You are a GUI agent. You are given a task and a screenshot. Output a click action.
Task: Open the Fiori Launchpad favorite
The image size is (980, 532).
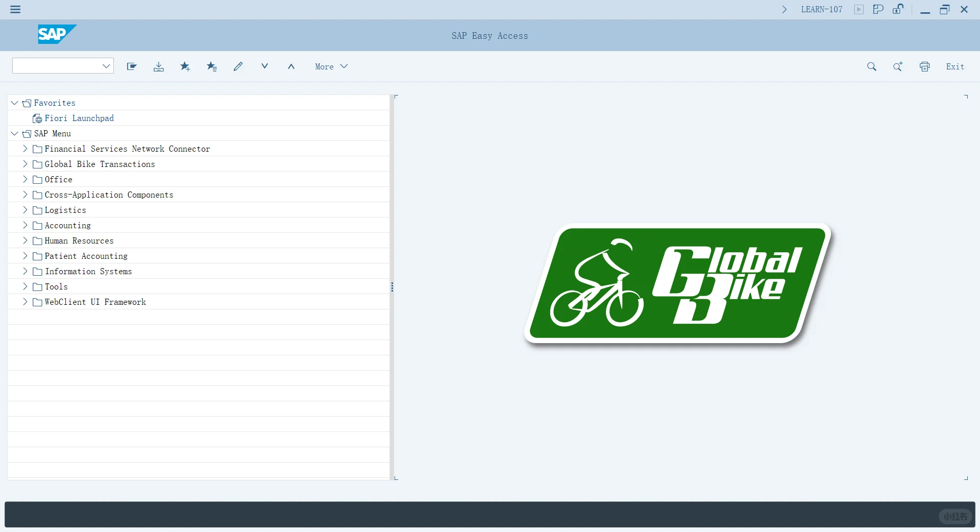tap(79, 118)
